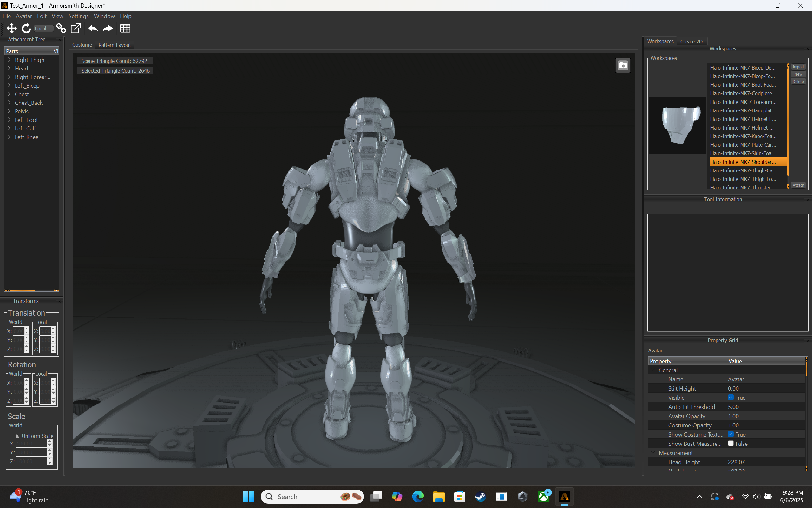Click the chain link tool icon

(x=61, y=29)
